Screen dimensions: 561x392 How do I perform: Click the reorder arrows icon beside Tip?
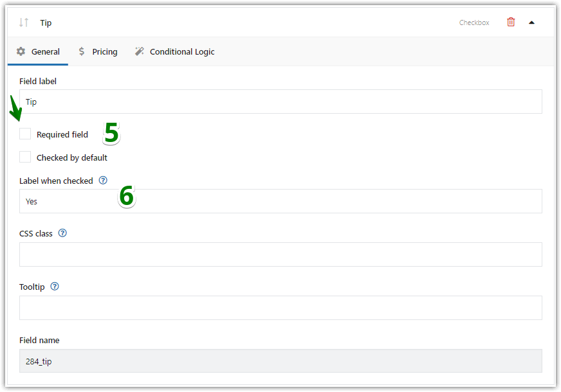pyautogui.click(x=24, y=22)
